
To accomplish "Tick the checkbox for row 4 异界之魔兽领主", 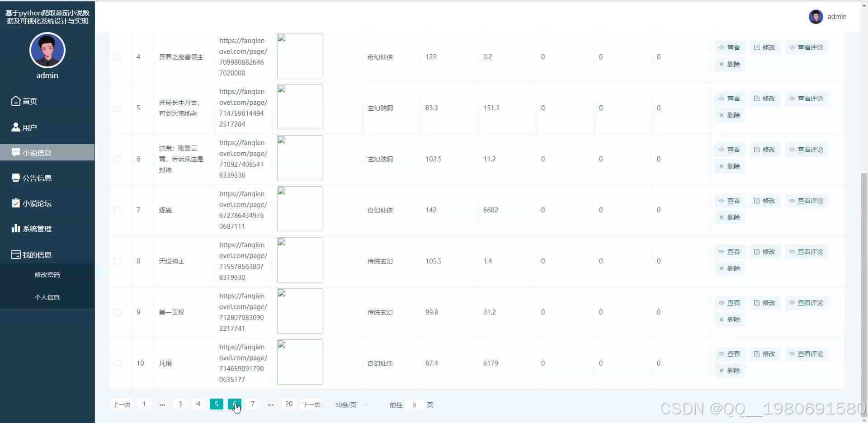I will click(x=117, y=57).
